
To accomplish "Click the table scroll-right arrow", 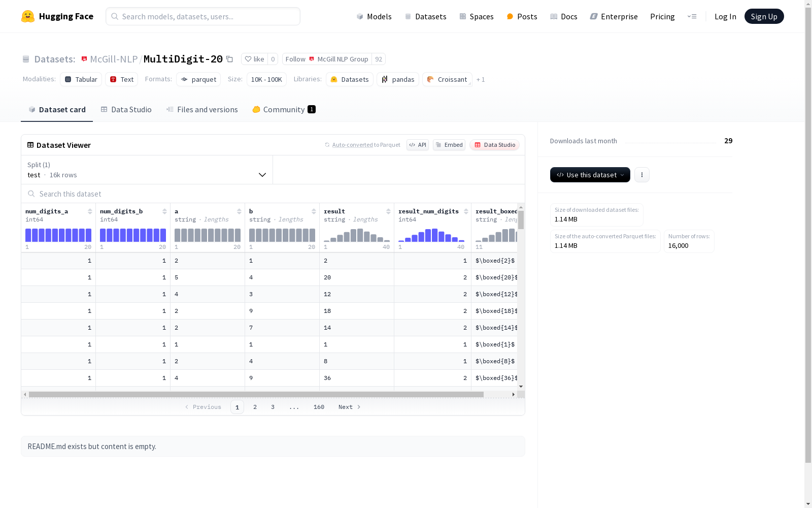I will coord(514,394).
